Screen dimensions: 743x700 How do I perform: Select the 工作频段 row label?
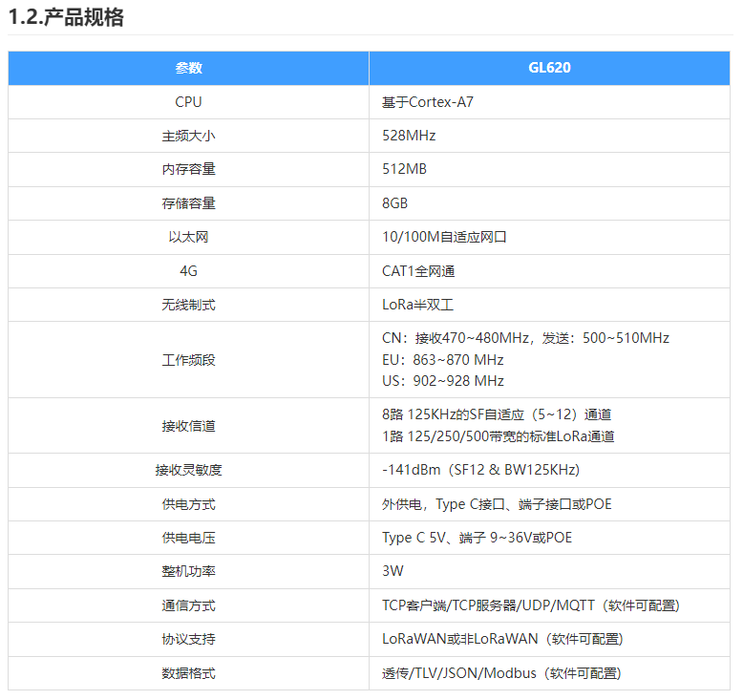click(x=188, y=360)
